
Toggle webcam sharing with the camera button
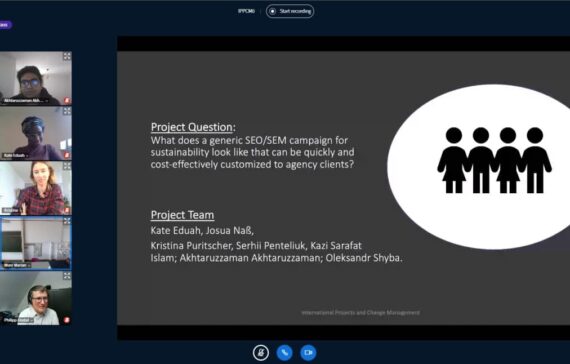click(308, 352)
